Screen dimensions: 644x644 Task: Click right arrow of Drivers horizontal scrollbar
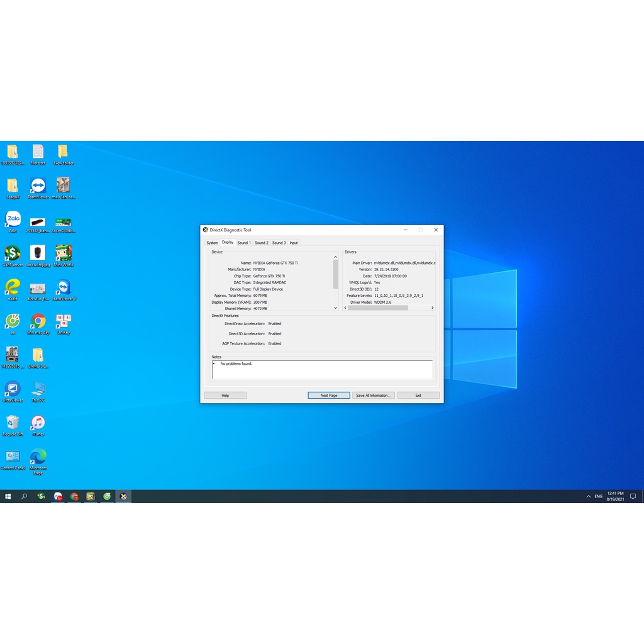[432, 308]
